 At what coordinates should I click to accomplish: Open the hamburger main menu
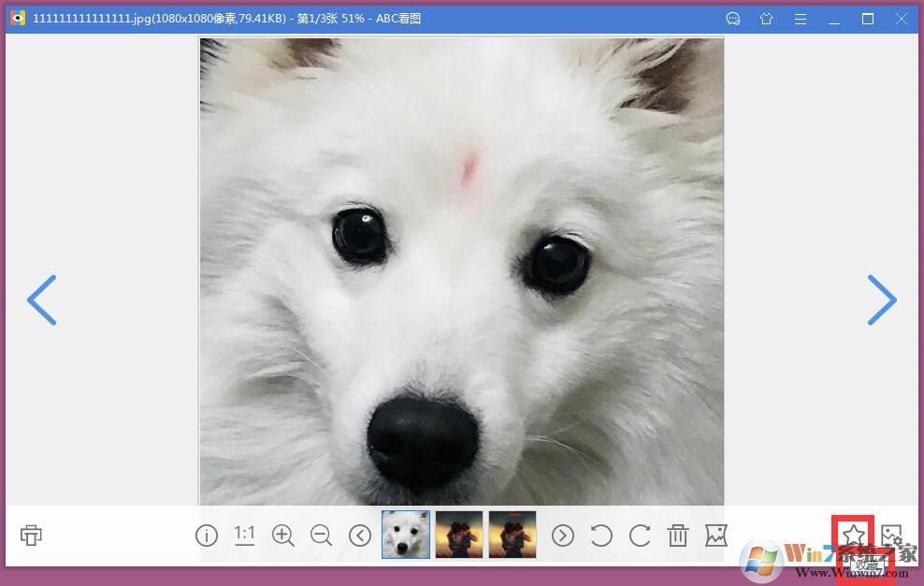point(801,19)
